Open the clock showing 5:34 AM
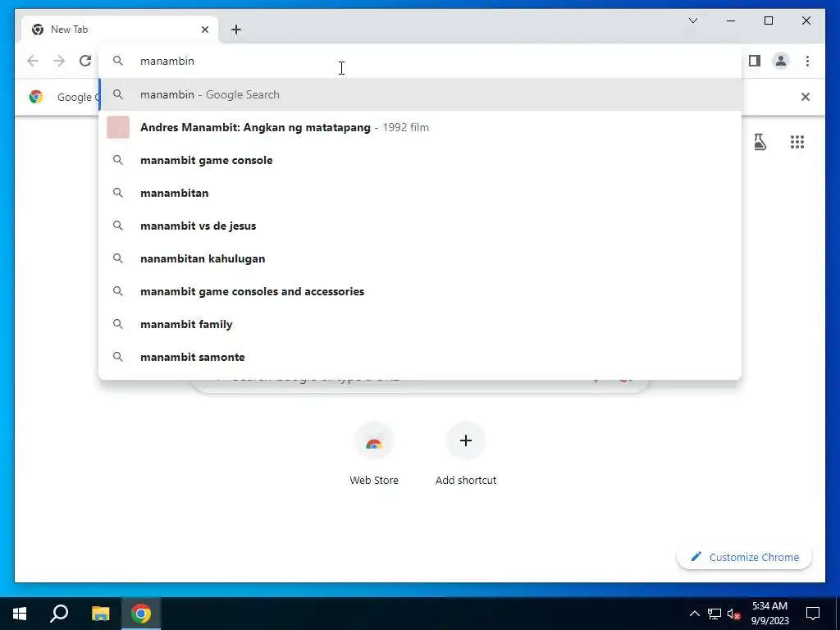The image size is (840, 630). pos(769,614)
